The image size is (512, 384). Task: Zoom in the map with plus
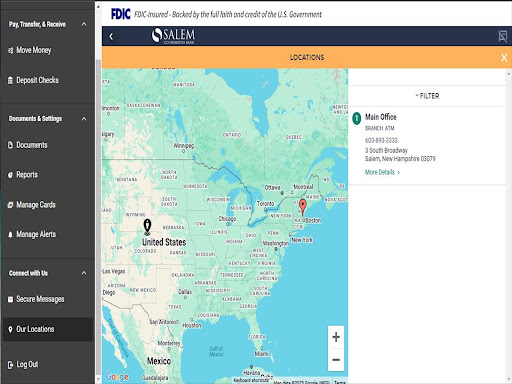click(x=336, y=337)
